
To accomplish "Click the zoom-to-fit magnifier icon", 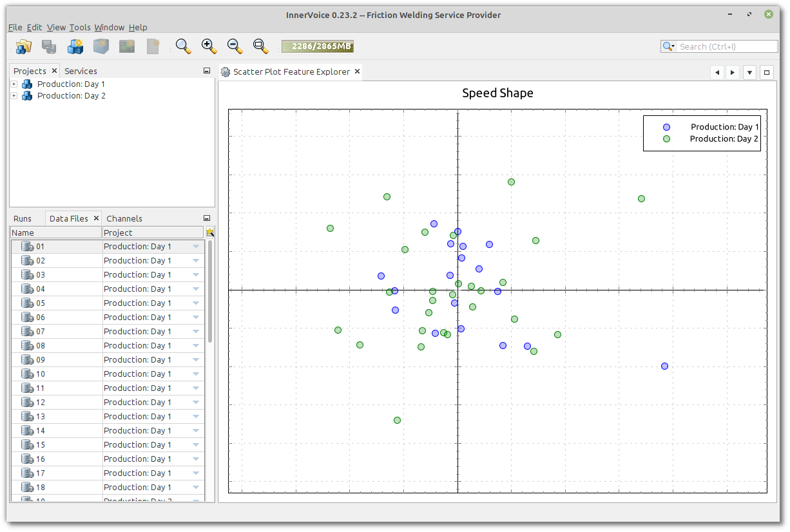I will [261, 46].
